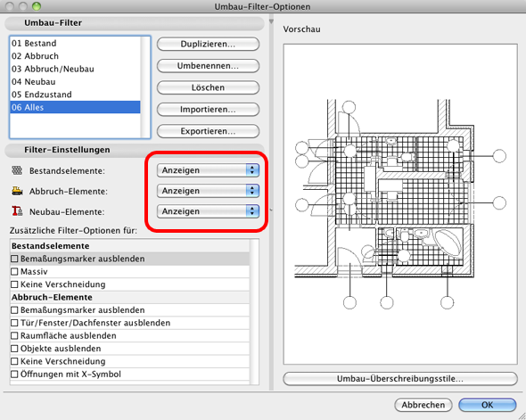Toggle Öffnungen mit X-Symbol checkbox

click(14, 374)
